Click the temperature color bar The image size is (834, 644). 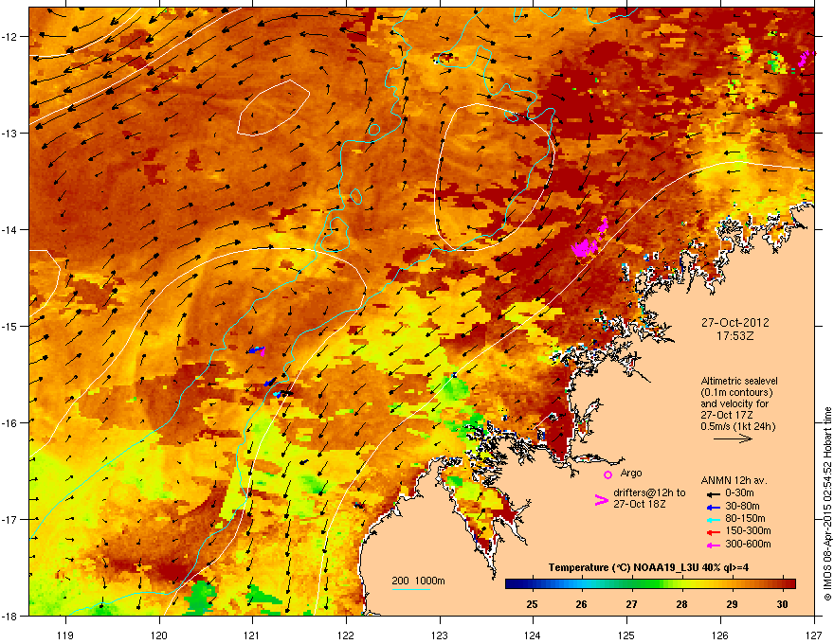pos(650,584)
